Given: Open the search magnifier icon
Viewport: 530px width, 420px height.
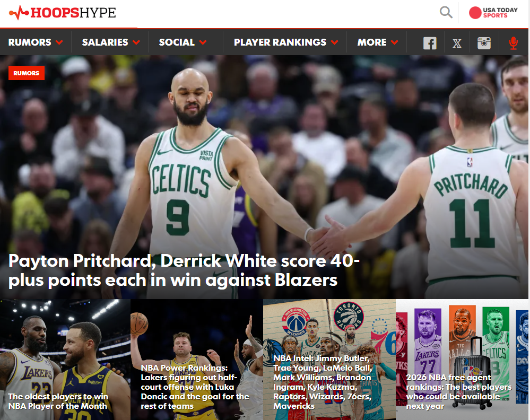Looking at the screenshot, I should [446, 13].
